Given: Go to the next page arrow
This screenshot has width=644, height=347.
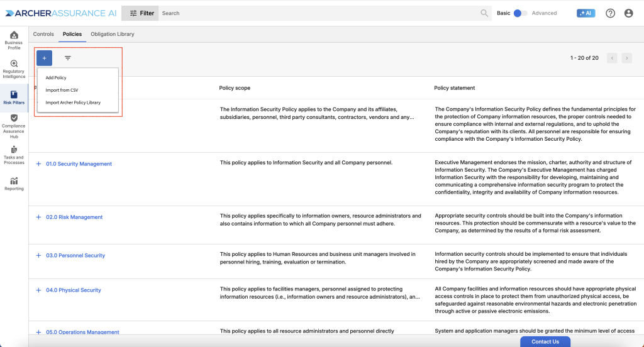Looking at the screenshot, I should pos(627,58).
